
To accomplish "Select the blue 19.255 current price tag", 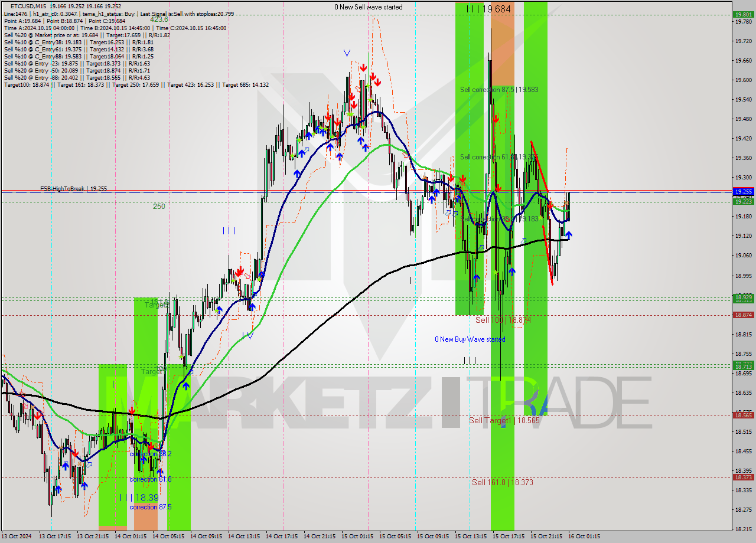I will (x=742, y=192).
